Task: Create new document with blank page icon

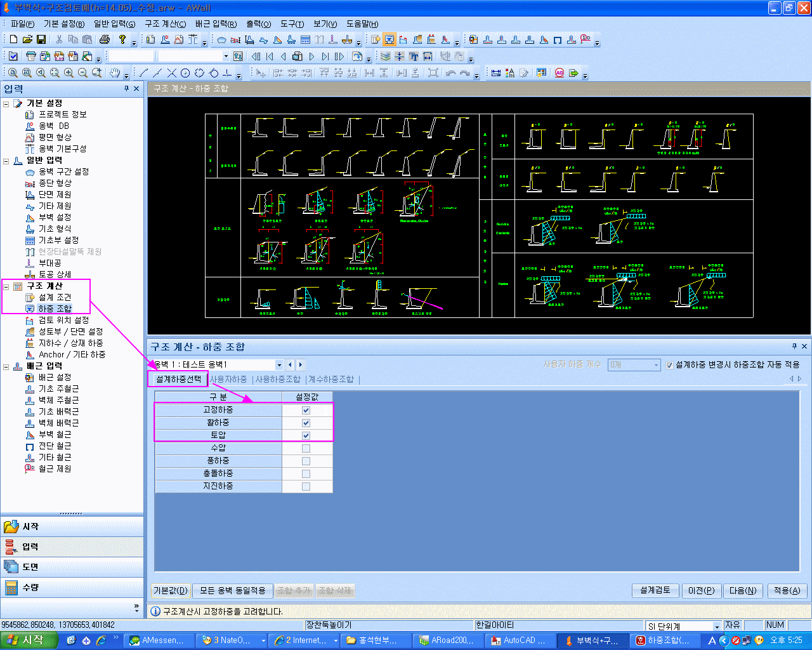Action: (x=13, y=39)
